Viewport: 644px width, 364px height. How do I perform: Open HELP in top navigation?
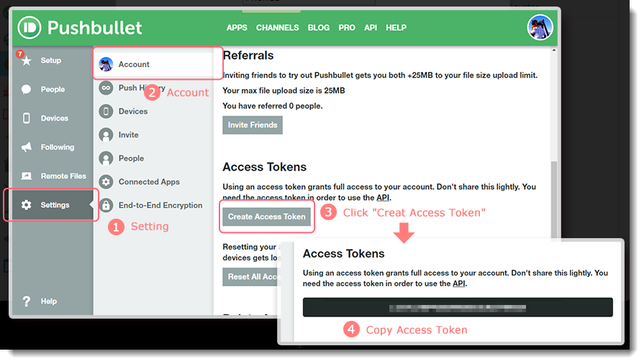[x=396, y=27]
